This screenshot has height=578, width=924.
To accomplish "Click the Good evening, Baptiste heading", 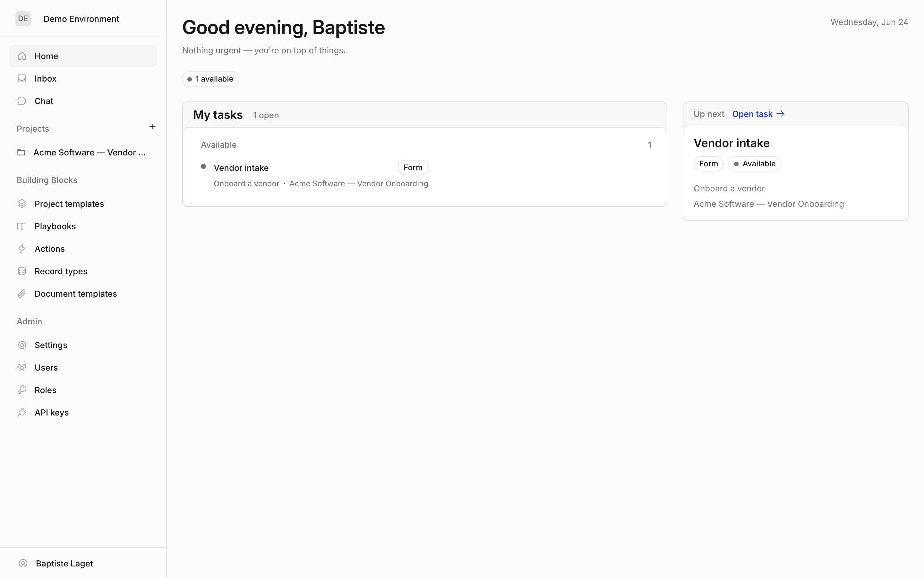I will [283, 28].
